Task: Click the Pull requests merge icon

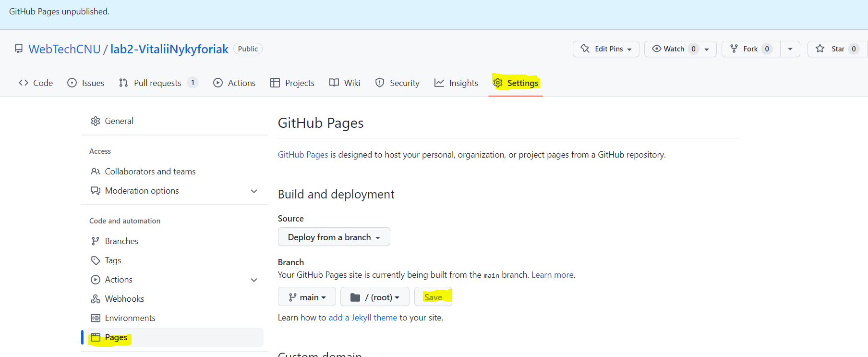Action: (123, 83)
